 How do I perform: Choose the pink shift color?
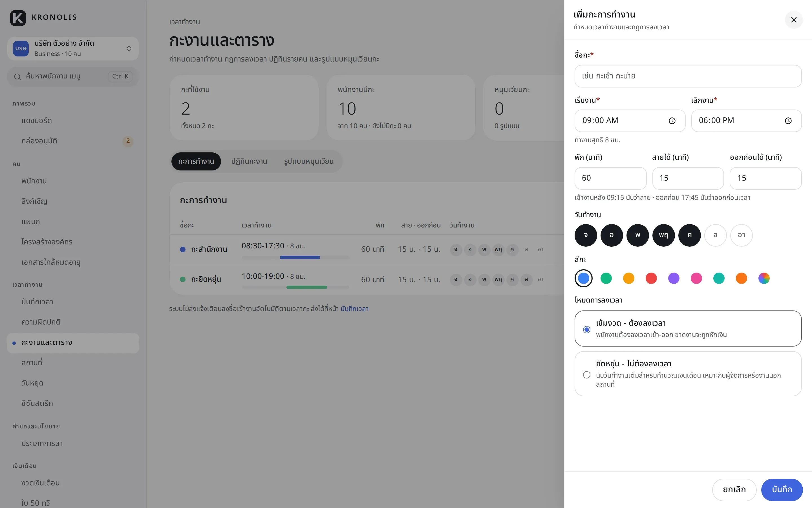(x=696, y=279)
